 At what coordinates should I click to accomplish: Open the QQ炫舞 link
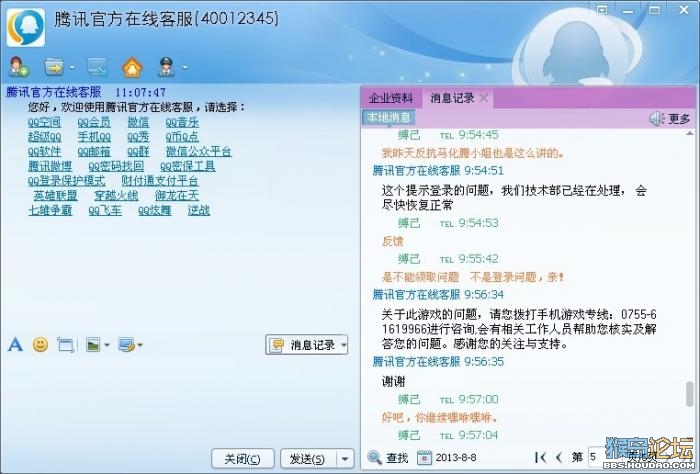(x=154, y=210)
